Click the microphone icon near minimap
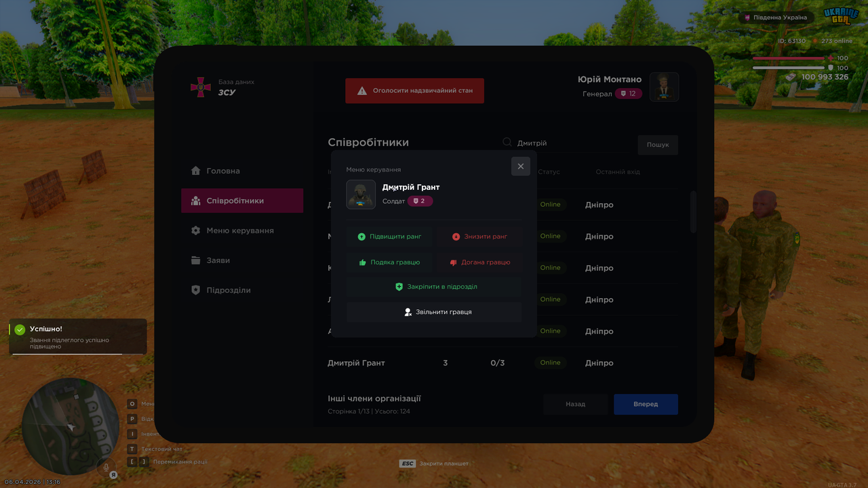Image resolution: width=868 pixels, height=488 pixels. tap(105, 466)
